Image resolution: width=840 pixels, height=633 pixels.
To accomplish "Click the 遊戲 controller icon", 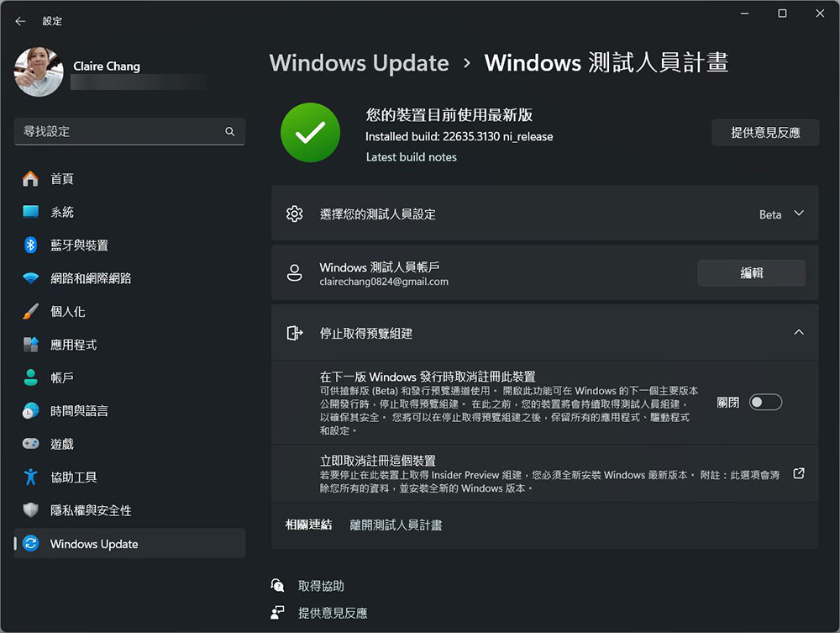I will [x=30, y=444].
